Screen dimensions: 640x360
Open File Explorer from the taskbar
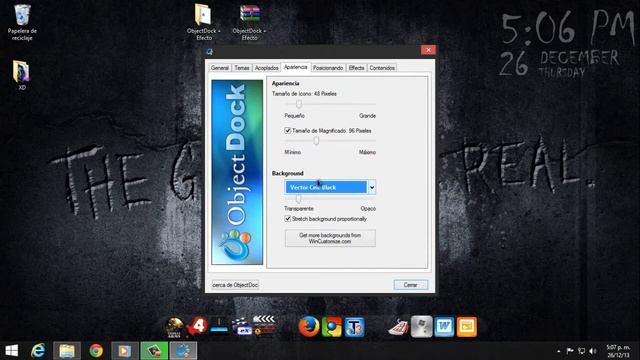point(67,351)
